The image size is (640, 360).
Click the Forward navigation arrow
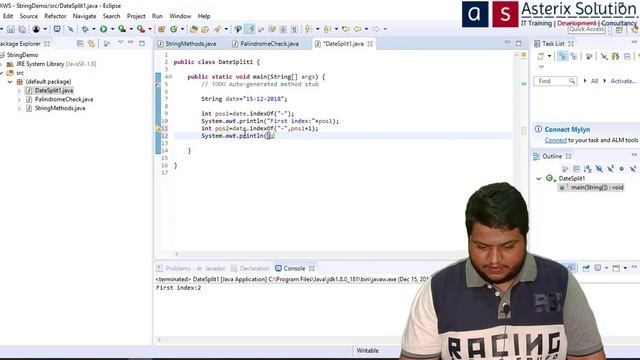(x=376, y=29)
